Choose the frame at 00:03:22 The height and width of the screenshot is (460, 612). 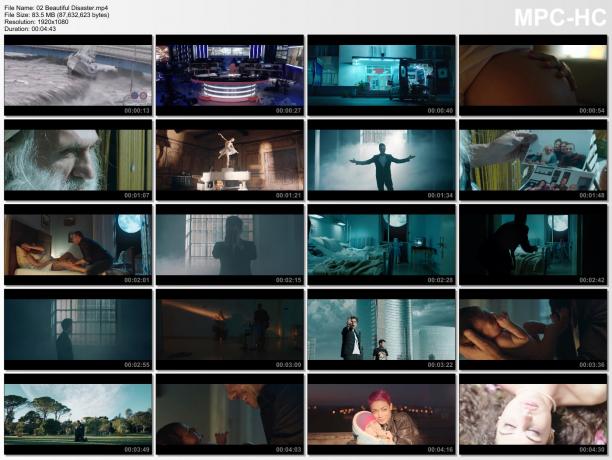[381, 329]
